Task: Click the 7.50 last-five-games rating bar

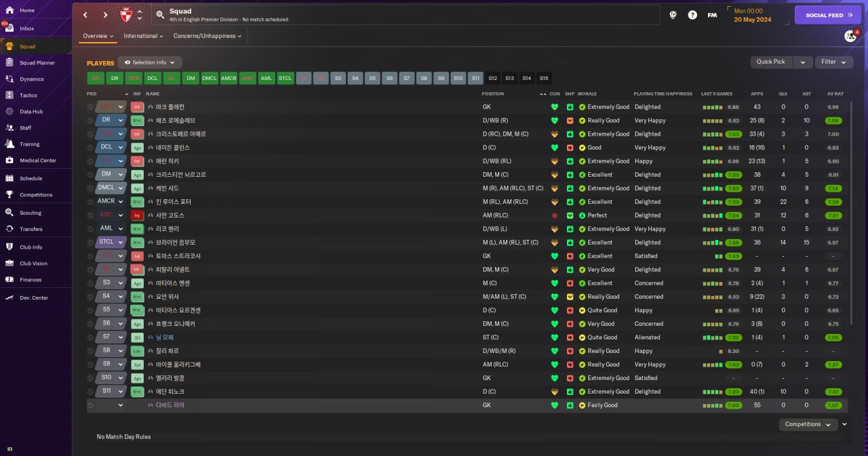Action: [x=732, y=188]
